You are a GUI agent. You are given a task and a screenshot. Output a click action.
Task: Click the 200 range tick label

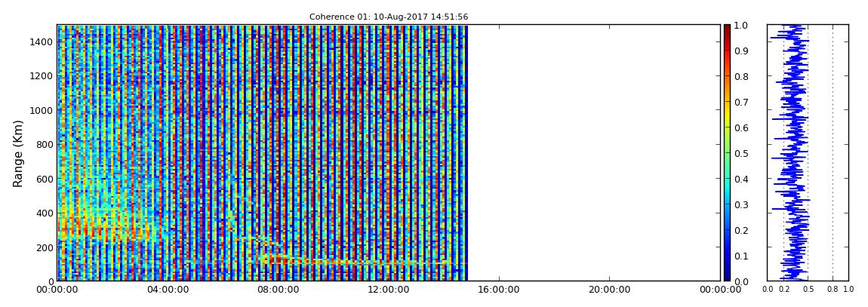[43, 247]
